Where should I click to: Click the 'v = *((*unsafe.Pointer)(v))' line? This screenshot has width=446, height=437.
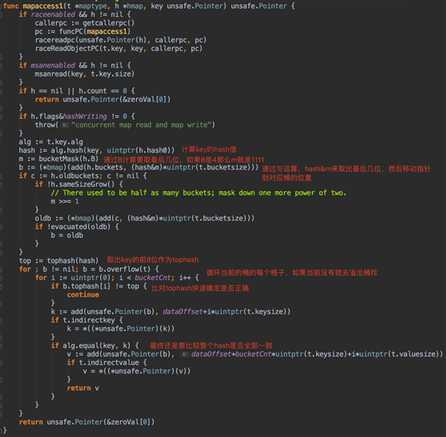(137, 371)
